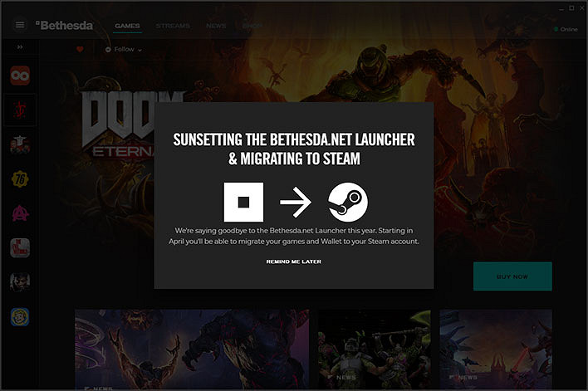Select the Quake game icon in sidebar
588x391 pixels.
[x=20, y=76]
